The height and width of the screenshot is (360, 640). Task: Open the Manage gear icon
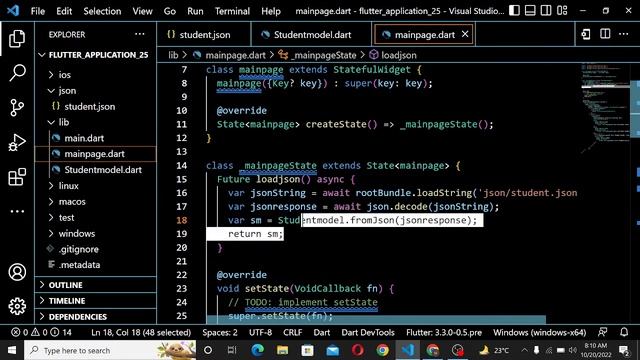pyautogui.click(x=17, y=306)
